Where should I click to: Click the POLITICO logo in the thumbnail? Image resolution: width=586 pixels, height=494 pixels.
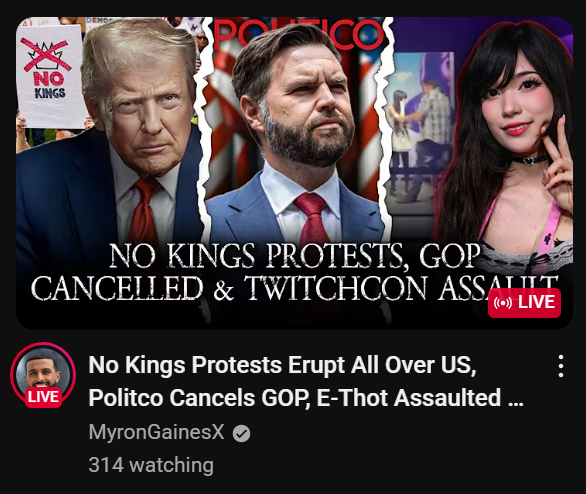[x=298, y=35]
